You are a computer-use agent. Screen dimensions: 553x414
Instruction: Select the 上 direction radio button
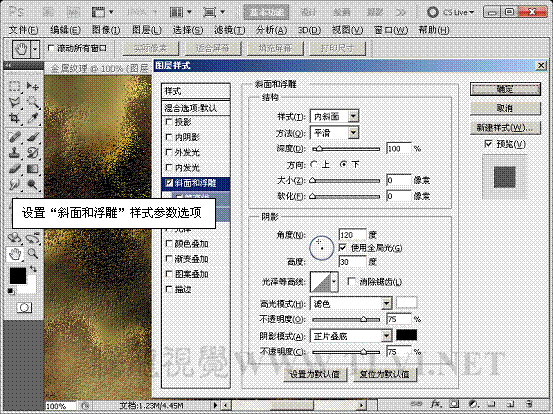[314, 164]
